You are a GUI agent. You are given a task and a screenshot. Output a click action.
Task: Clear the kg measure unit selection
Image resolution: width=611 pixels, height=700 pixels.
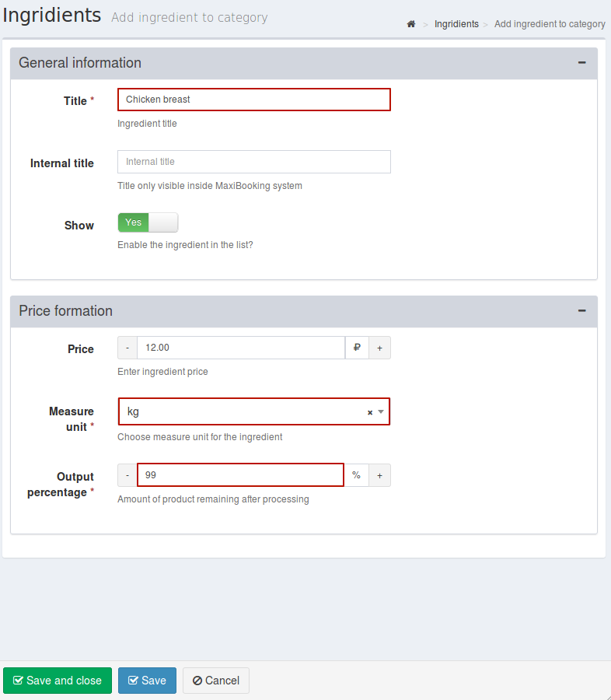tap(369, 412)
